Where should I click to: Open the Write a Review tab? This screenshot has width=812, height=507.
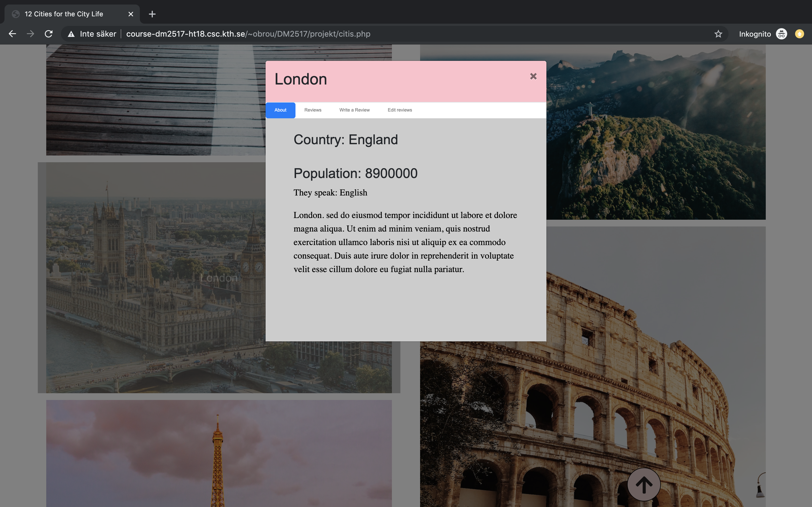click(x=354, y=110)
